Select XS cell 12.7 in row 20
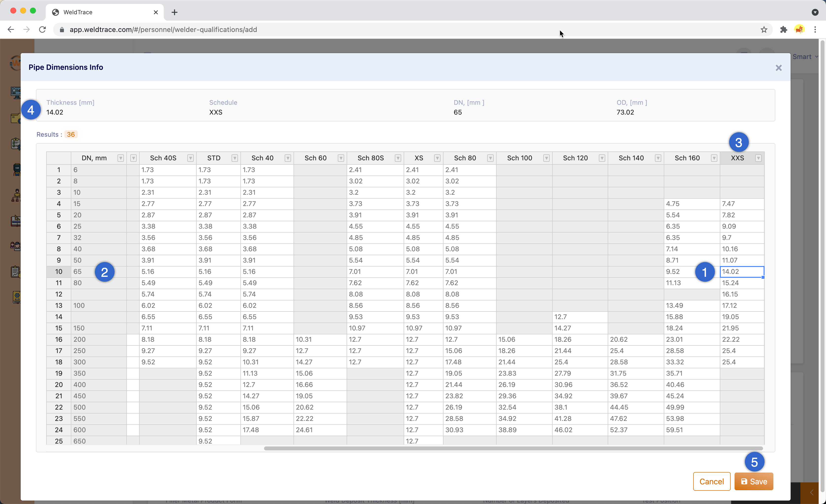 (423, 385)
